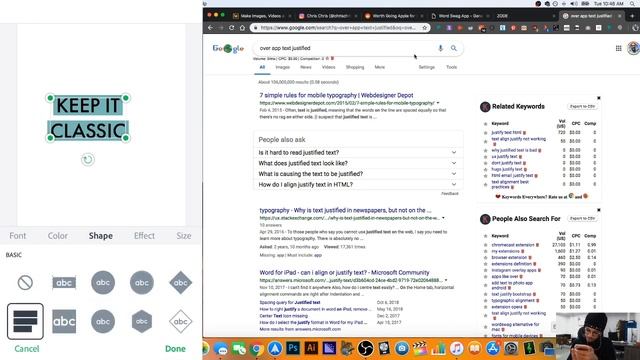The image size is (640, 360).
Task: Star the justify text html keyword
Action: point(485,133)
